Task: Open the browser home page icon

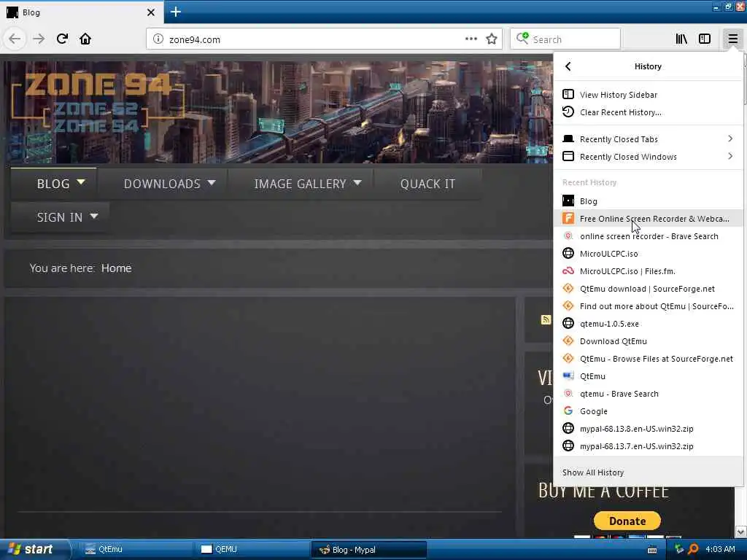Action: 85,39
